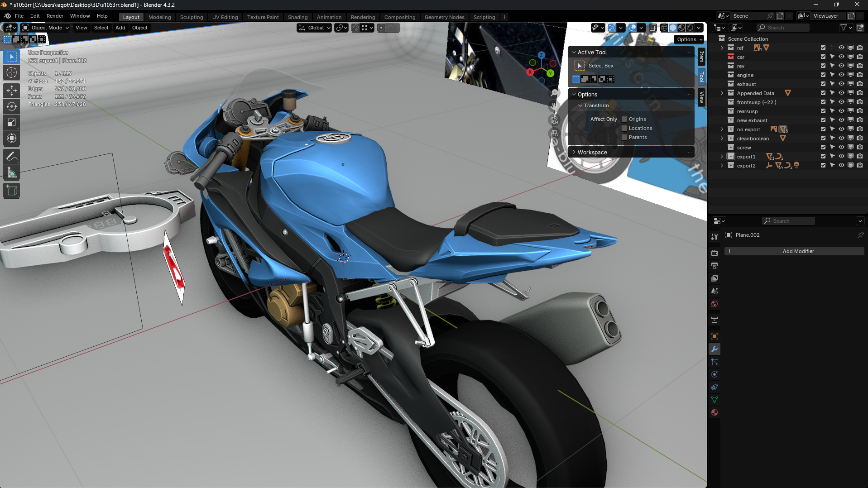The height and width of the screenshot is (488, 868).
Task: Select the Cursor tool in the toolbar
Action: click(x=12, y=72)
